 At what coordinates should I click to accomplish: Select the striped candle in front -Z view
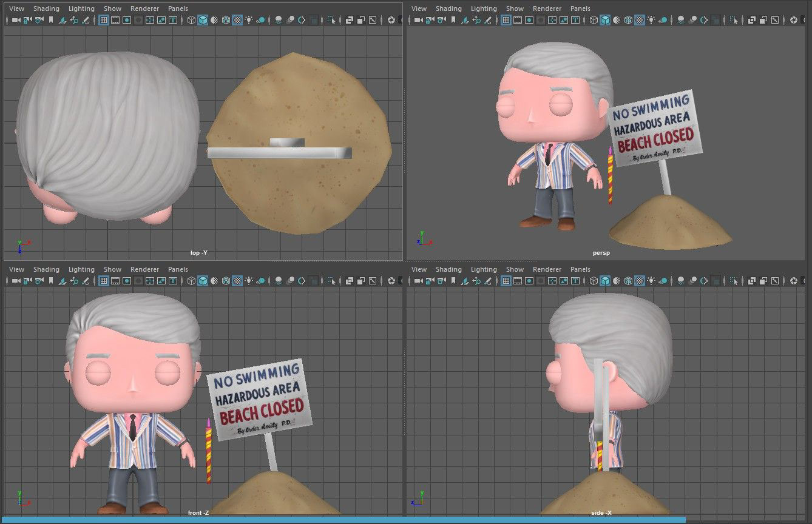[209, 452]
